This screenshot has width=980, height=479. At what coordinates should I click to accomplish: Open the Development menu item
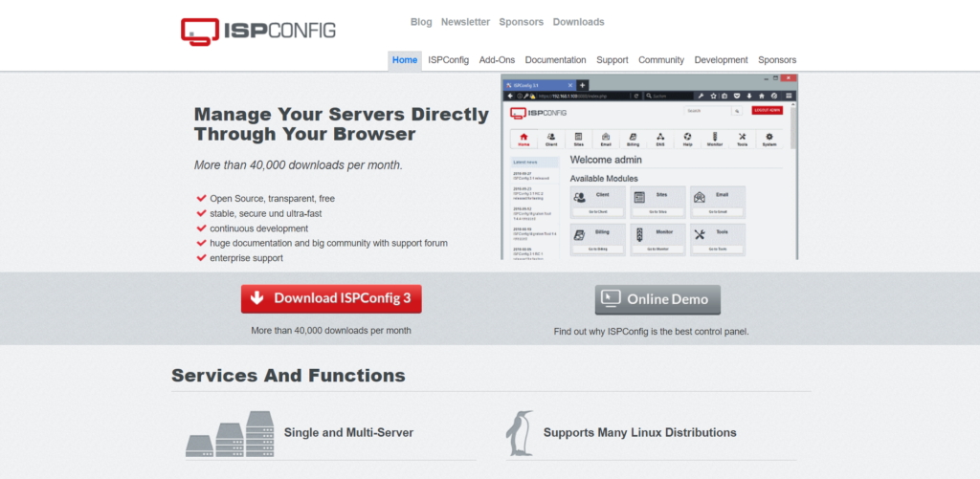click(722, 60)
